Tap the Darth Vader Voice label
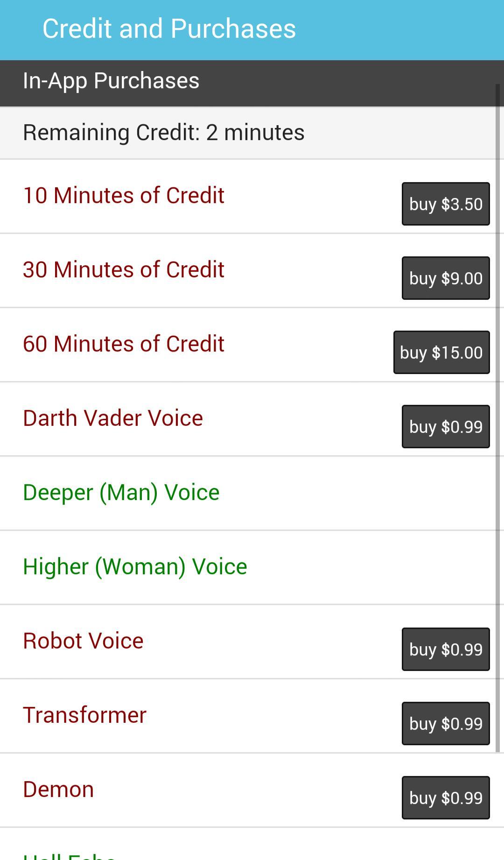This screenshot has width=504, height=860. 113,418
